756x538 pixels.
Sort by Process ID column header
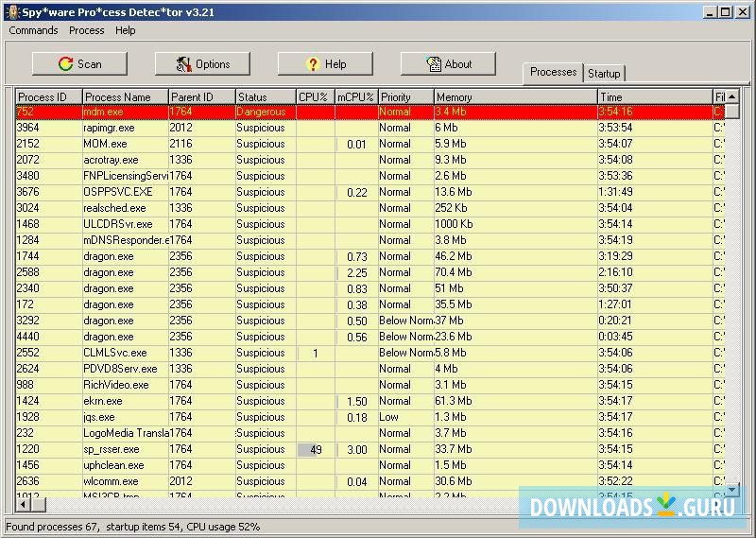pyautogui.click(x=49, y=97)
